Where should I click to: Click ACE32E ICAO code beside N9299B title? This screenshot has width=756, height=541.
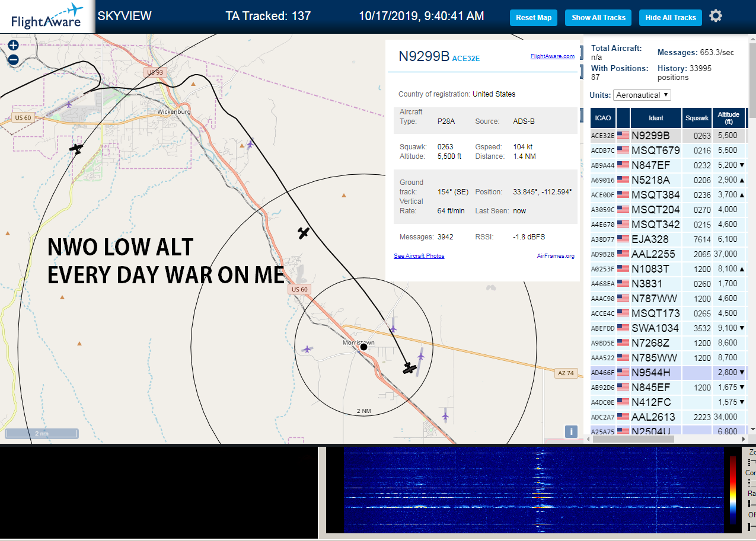466,59
